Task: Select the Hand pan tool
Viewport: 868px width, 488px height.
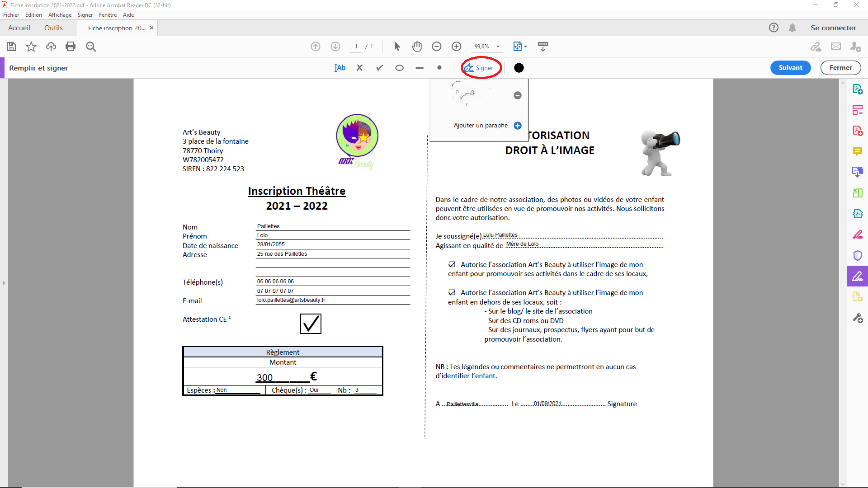Action: click(x=417, y=47)
